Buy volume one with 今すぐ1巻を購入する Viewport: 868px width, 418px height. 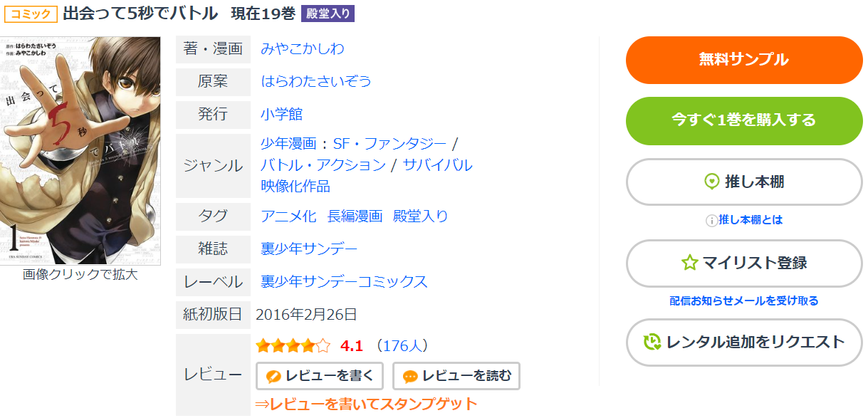(744, 120)
